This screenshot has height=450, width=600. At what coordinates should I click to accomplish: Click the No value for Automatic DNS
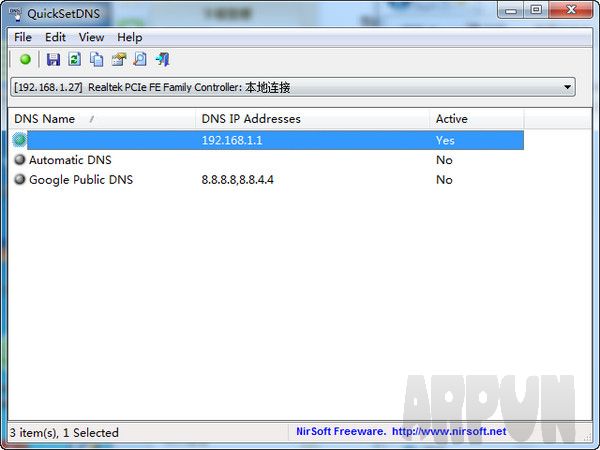pos(444,160)
